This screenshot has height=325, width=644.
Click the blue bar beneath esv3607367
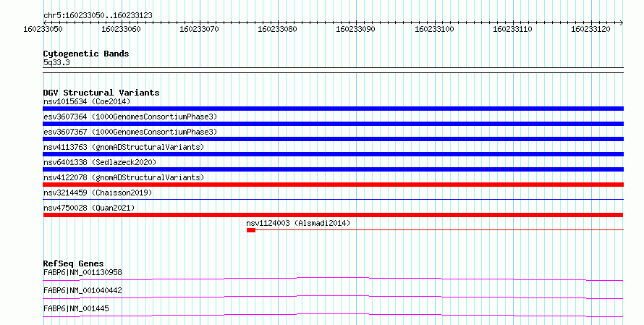pos(333,139)
